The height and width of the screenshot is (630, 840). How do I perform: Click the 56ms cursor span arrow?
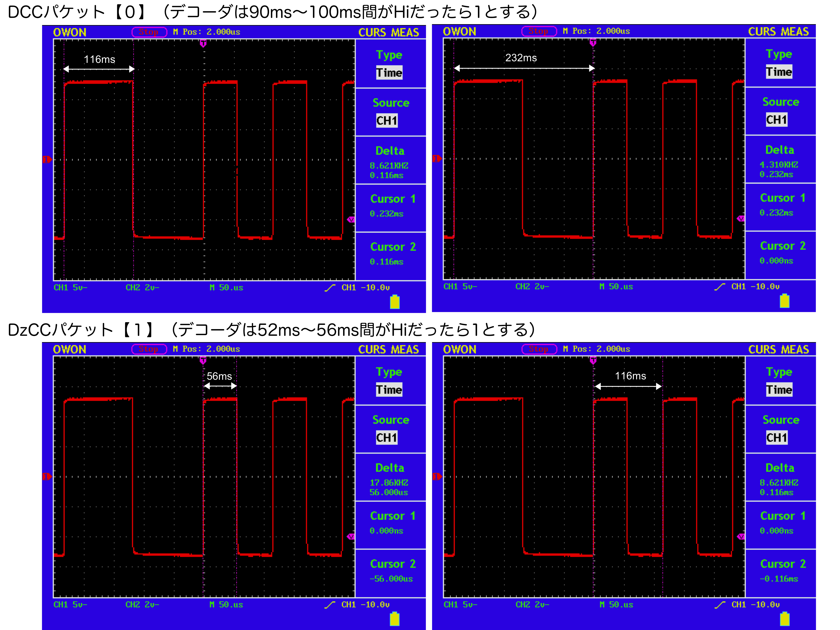point(220,386)
